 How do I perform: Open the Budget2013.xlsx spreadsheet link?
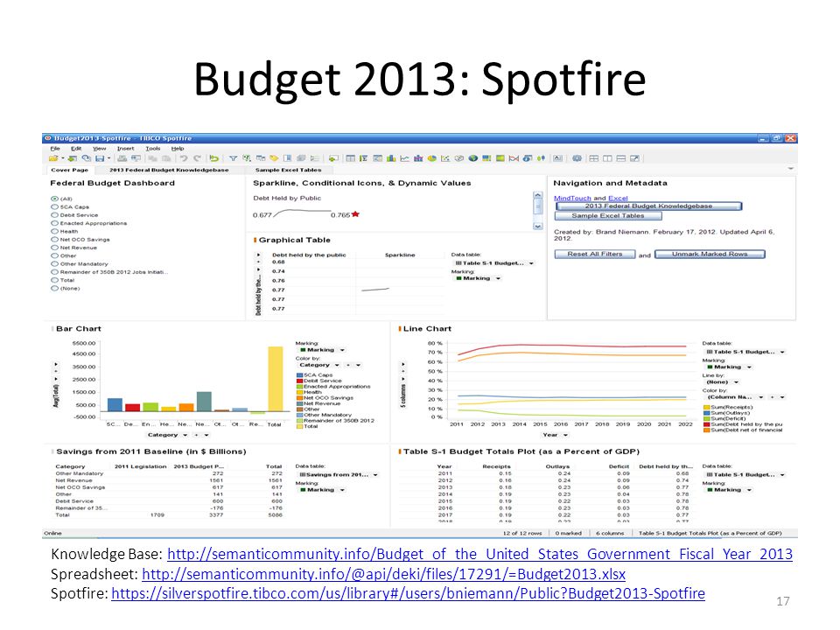tap(383, 574)
